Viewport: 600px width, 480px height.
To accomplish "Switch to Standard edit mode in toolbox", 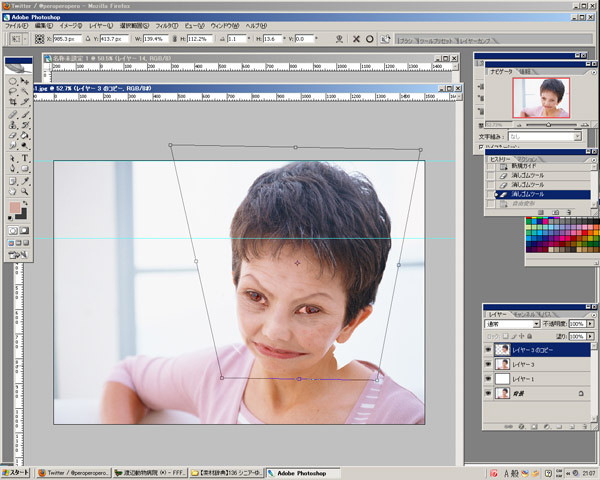I will tap(13, 230).
